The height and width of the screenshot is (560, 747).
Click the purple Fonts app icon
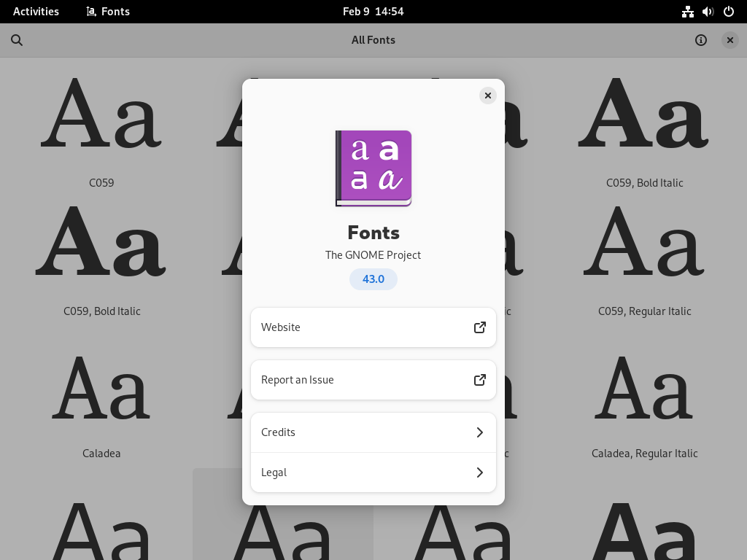[373, 168]
